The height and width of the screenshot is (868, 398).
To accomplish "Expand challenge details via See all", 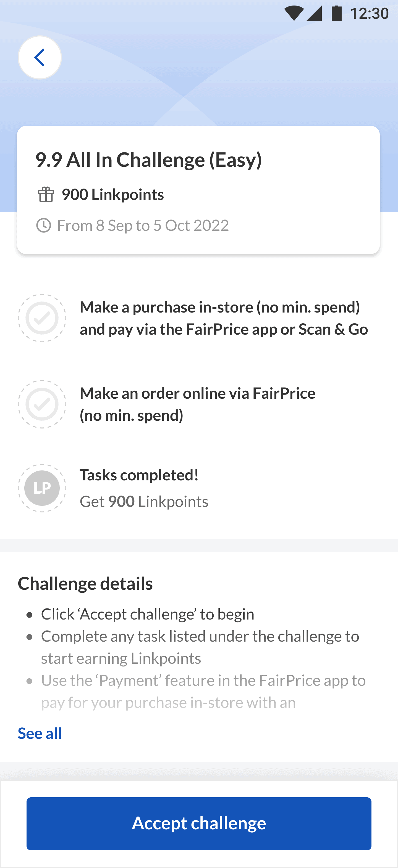I will tap(40, 733).
